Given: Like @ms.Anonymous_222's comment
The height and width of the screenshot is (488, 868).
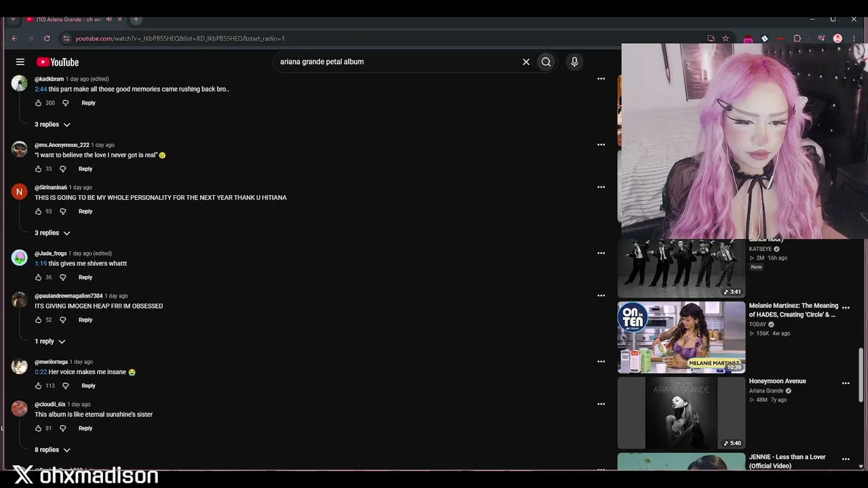Looking at the screenshot, I should click(x=38, y=169).
